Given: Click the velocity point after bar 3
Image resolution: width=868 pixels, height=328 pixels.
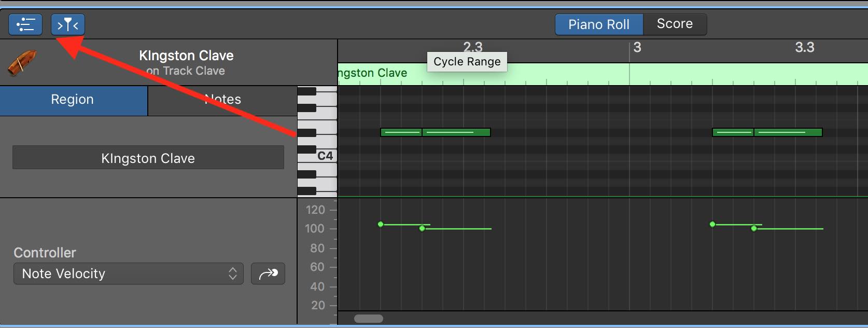Looking at the screenshot, I should click(712, 224).
